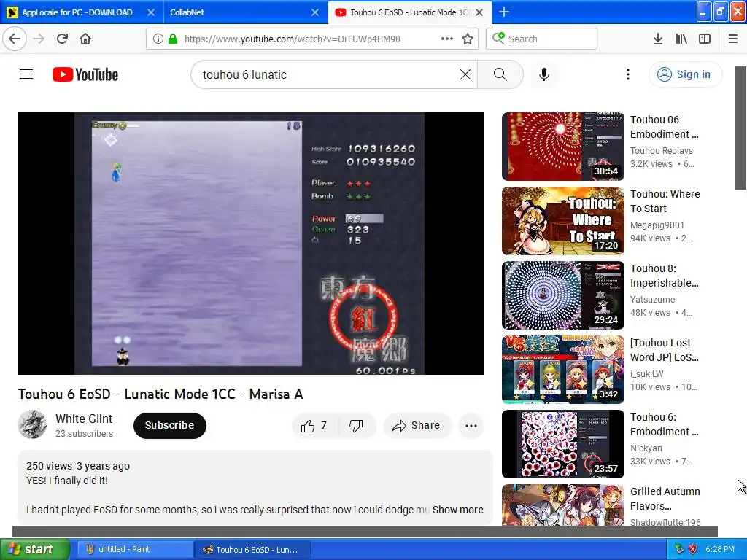
Task: Open Nickyan Touhou 6 thumbnail 23:57
Action: 563,444
